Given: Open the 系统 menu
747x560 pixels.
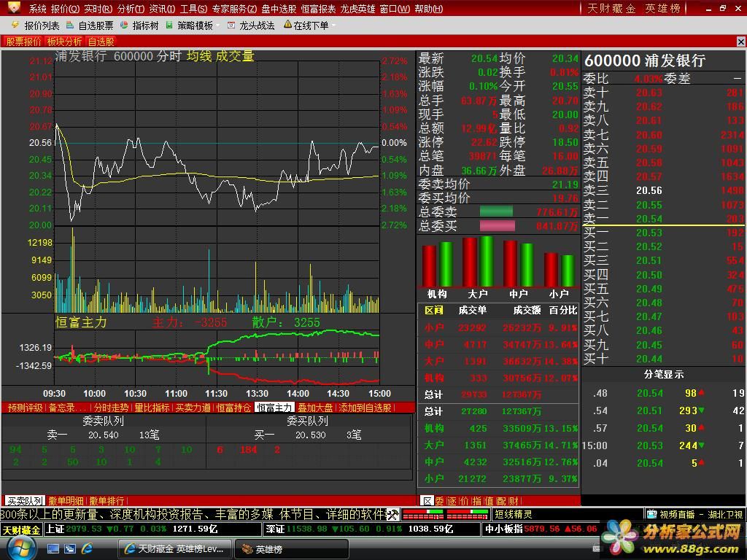Looking at the screenshot, I should (x=38, y=9).
